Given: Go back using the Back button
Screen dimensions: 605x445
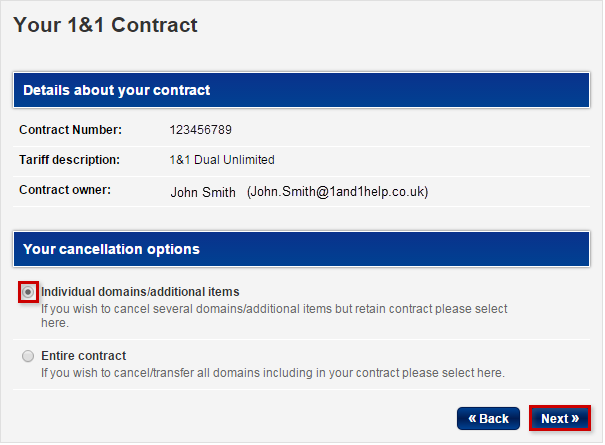Looking at the screenshot, I should pos(488,418).
